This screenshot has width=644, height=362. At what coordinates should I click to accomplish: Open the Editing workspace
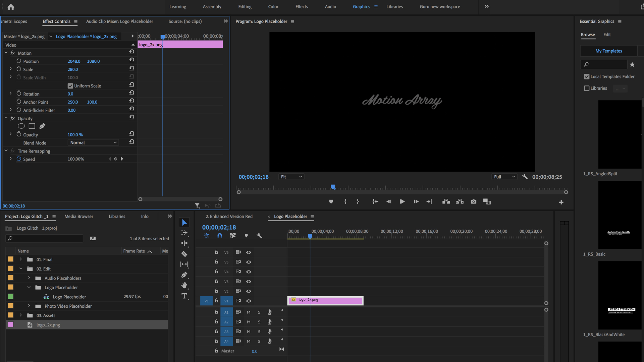pos(245,6)
